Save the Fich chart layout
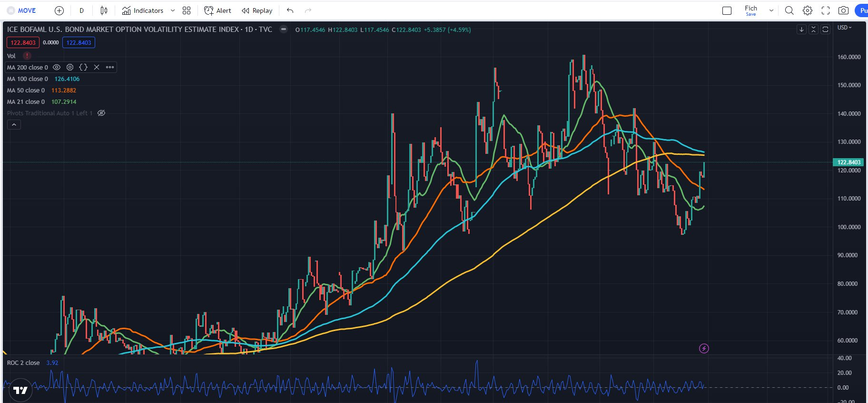 [750, 10]
